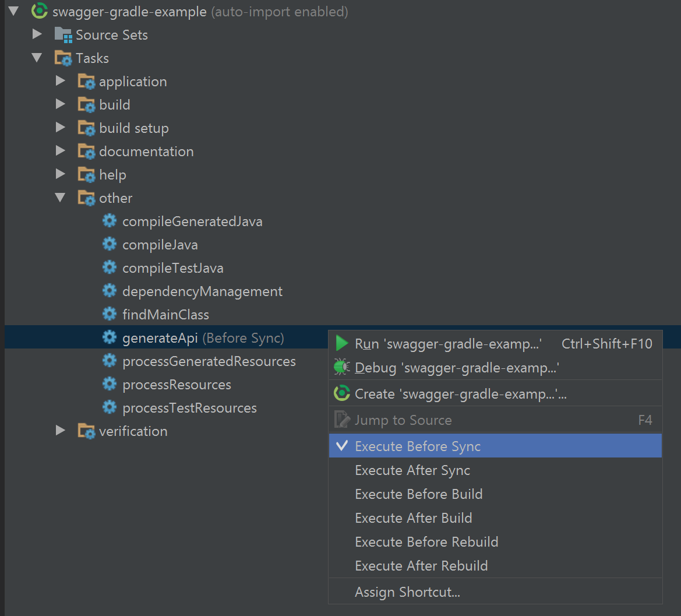Uncheck Execute Before Sync option
681x616 pixels.
[418, 446]
